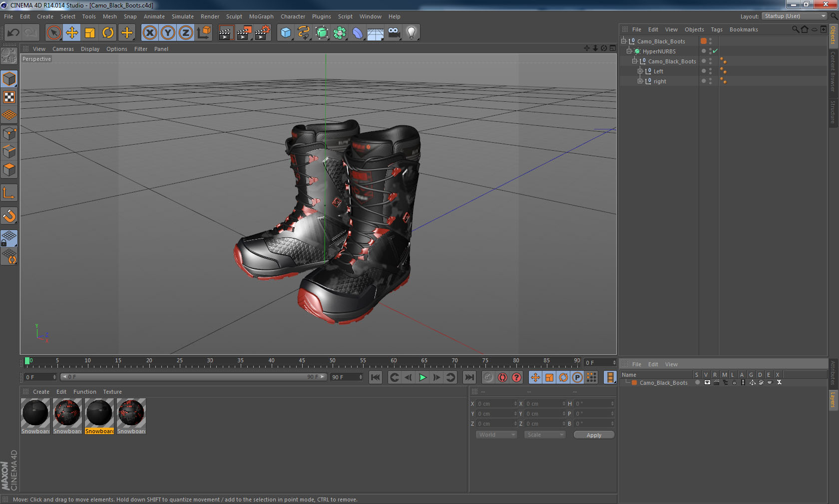Expand the right object in tree

[640, 81]
